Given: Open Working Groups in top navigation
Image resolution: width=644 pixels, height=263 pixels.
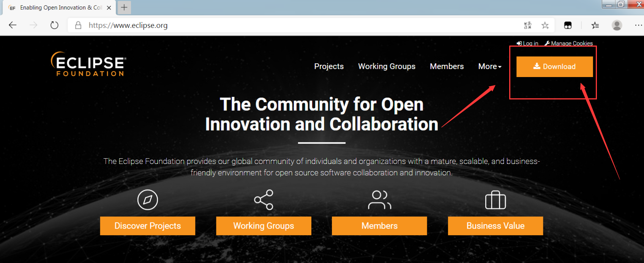Looking at the screenshot, I should point(387,66).
